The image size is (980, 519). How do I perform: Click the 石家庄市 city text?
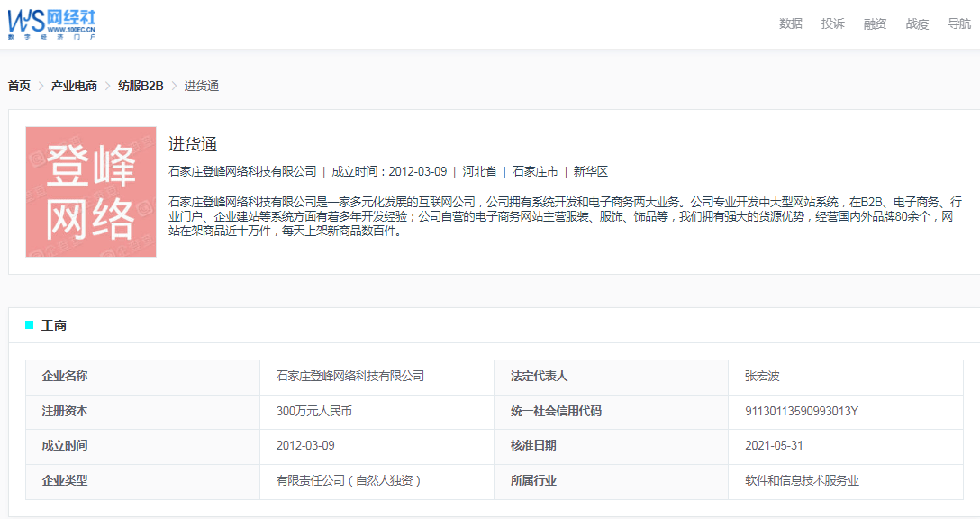click(535, 171)
